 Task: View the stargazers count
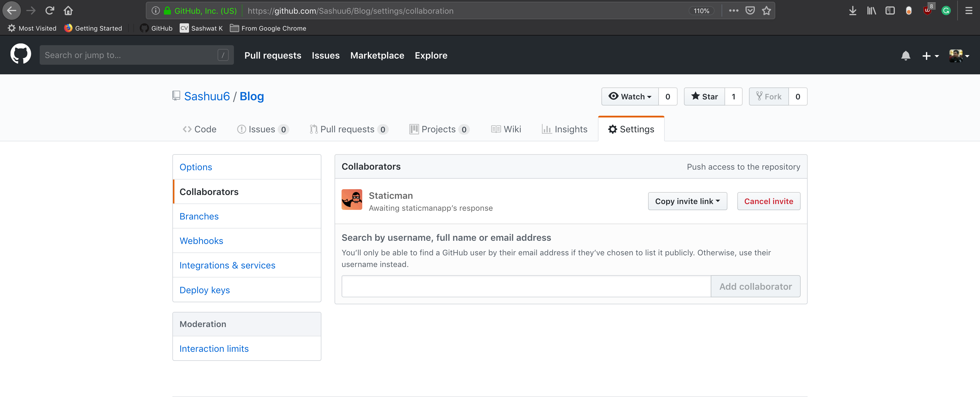734,96
